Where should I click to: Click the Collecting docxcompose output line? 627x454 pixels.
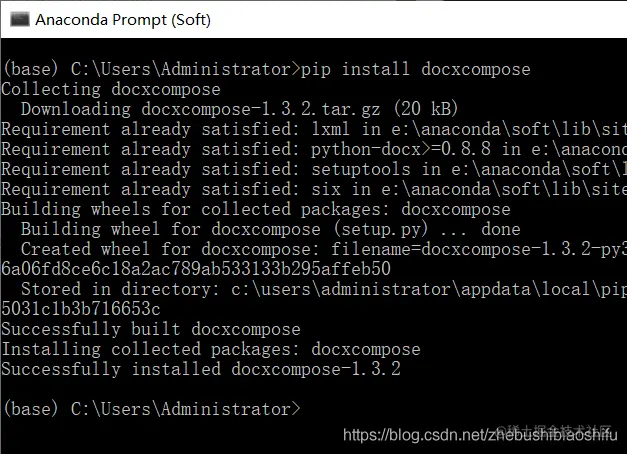111,89
